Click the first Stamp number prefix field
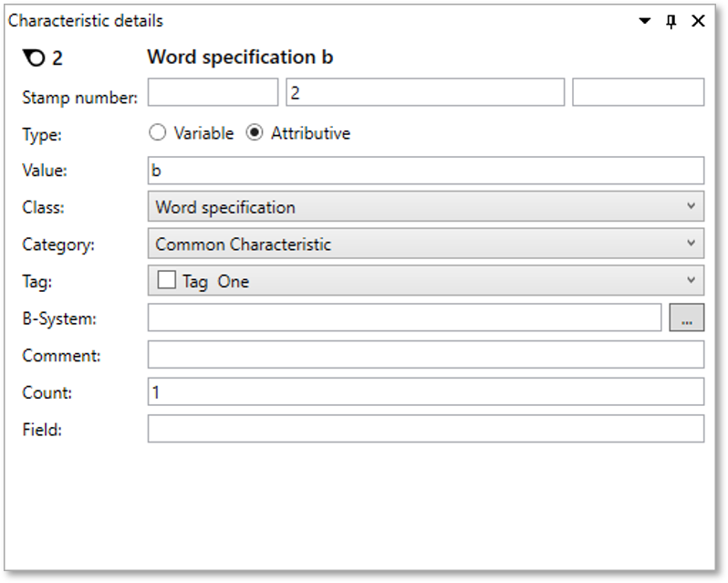728x583 pixels. point(213,93)
